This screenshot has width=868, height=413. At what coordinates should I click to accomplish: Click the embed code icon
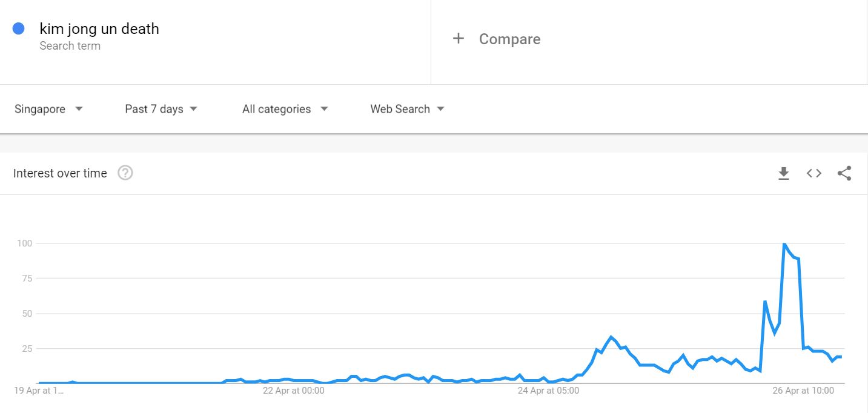[814, 174]
